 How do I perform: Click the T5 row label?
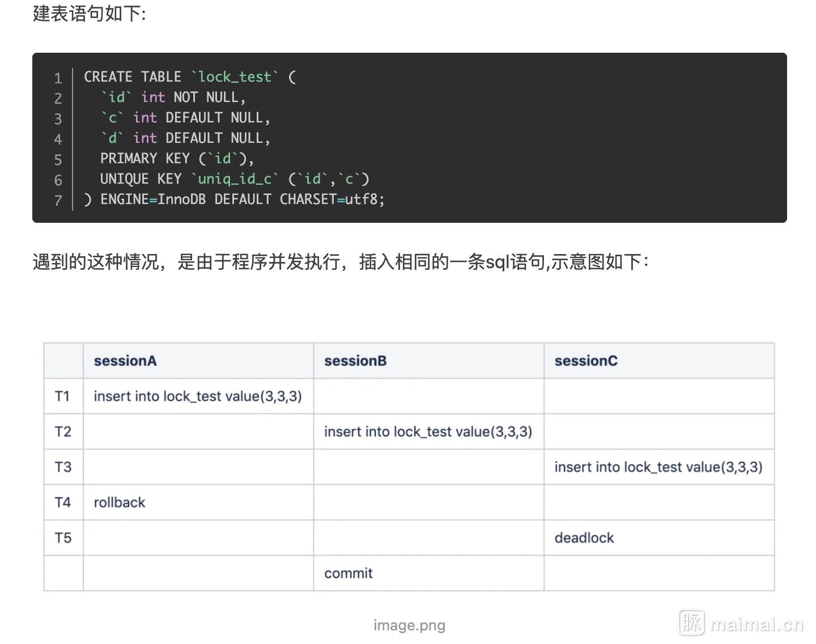coord(63,538)
